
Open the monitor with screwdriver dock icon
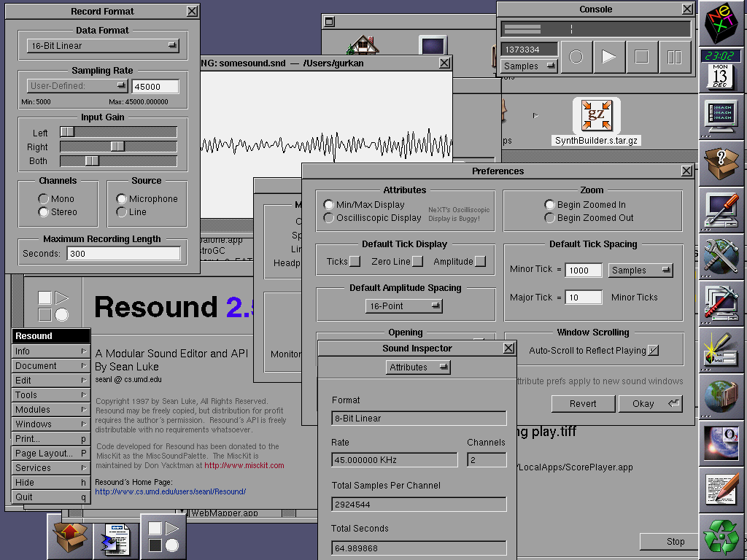tap(721, 209)
